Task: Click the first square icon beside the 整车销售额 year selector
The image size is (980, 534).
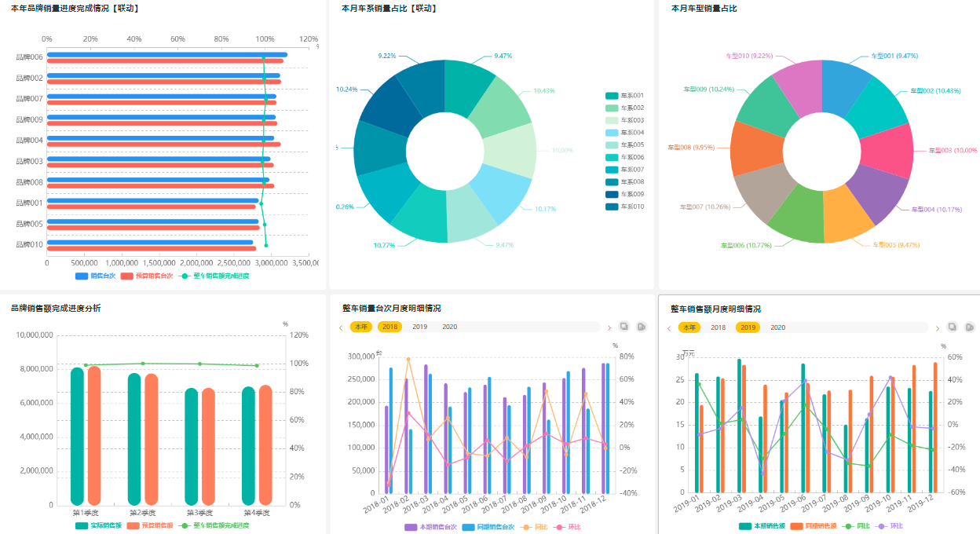Action: point(953,327)
